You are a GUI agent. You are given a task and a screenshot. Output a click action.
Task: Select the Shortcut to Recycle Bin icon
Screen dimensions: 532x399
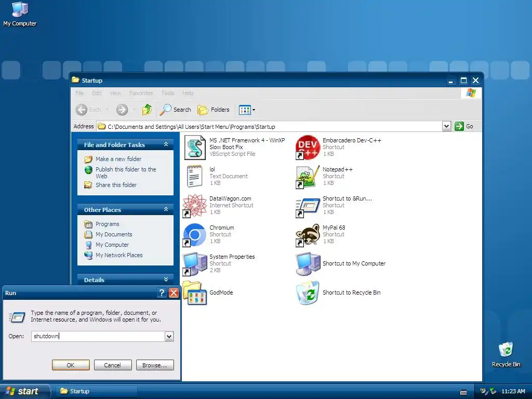pyautogui.click(x=308, y=293)
